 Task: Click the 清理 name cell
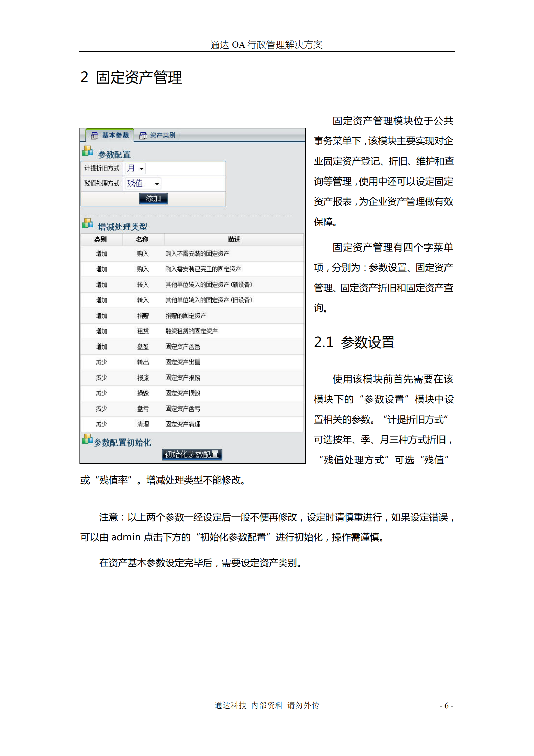143,424
